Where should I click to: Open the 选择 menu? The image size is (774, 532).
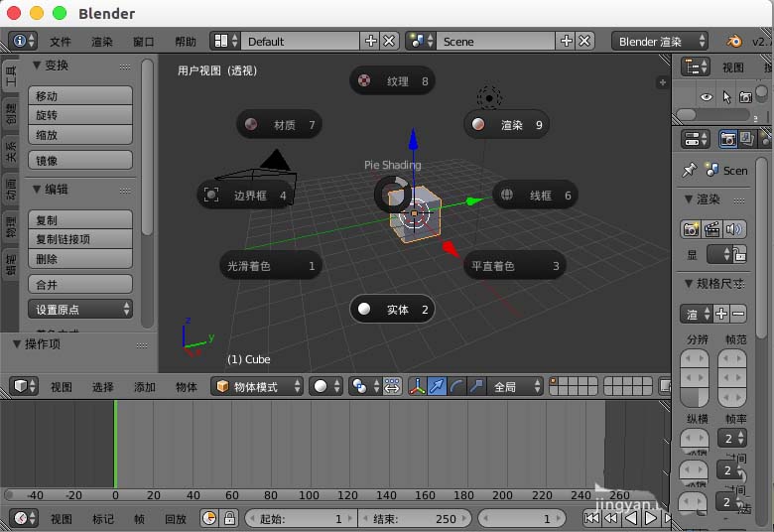tap(102, 387)
